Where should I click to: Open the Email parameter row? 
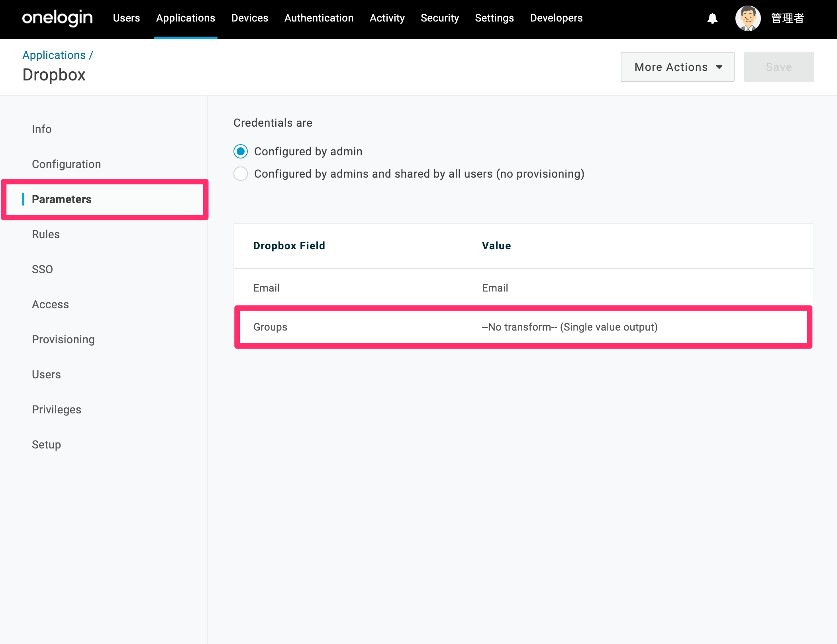click(x=523, y=288)
